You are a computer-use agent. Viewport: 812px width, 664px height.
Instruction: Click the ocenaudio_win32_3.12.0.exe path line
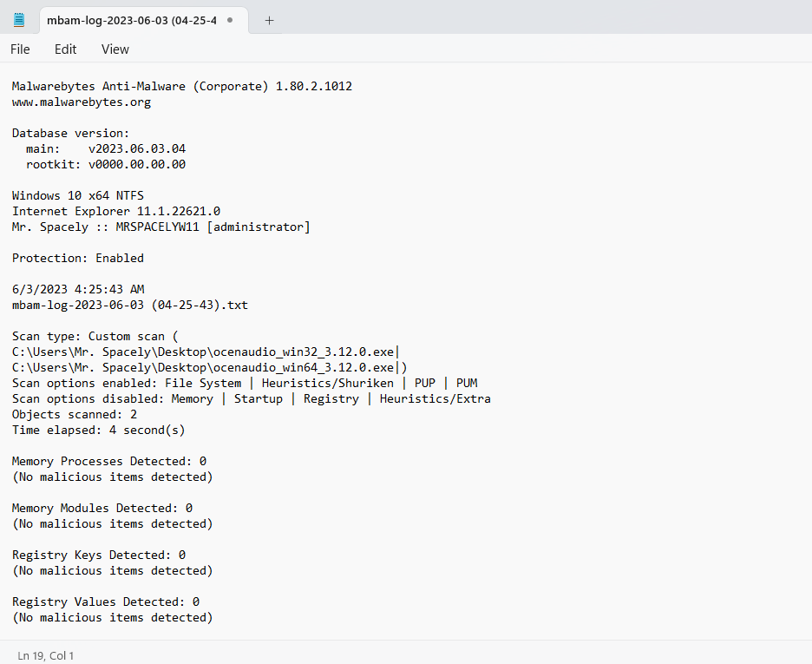206,352
